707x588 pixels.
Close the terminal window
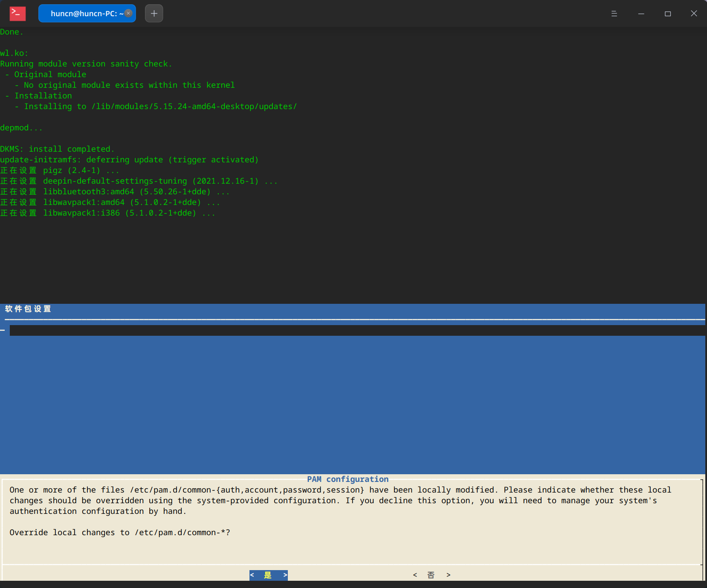694,14
